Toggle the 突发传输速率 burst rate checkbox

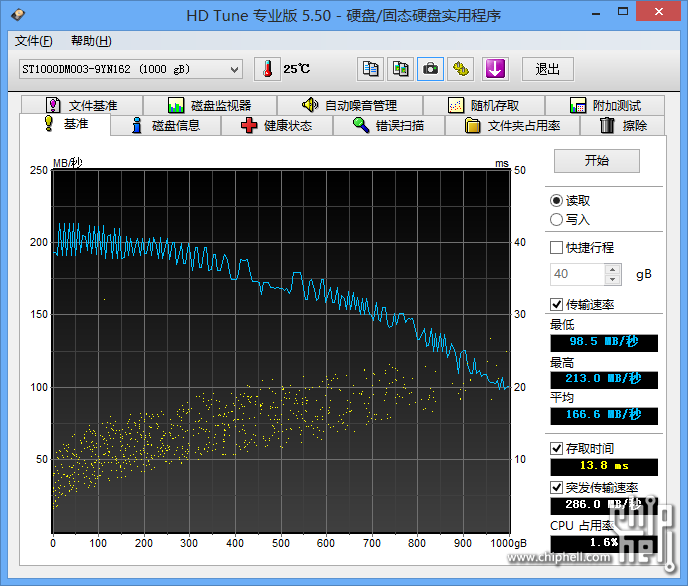point(556,487)
